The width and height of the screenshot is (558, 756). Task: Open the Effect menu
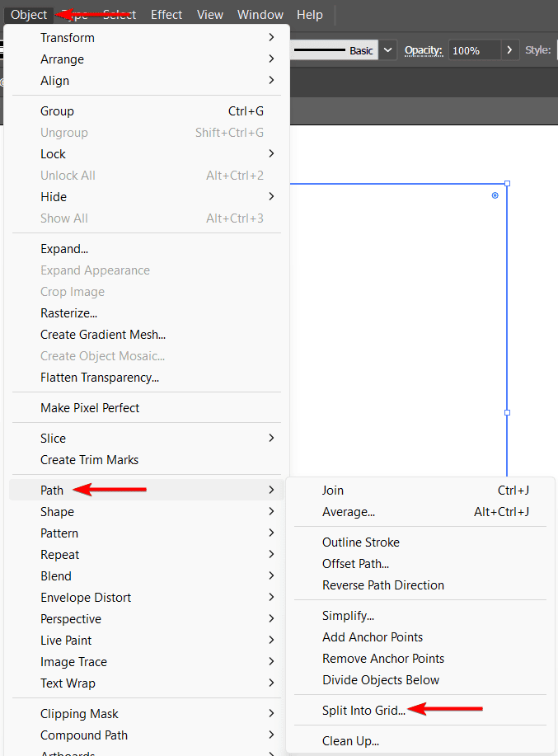point(166,14)
